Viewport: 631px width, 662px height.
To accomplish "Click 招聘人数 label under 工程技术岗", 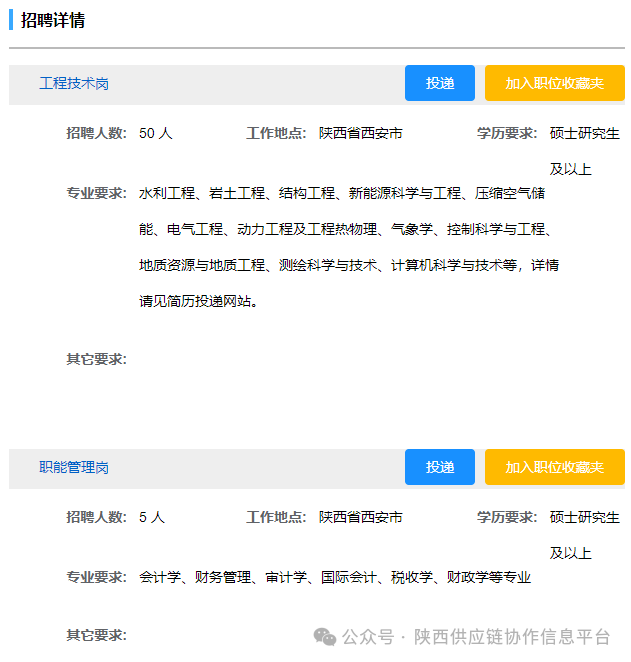I will click(96, 133).
